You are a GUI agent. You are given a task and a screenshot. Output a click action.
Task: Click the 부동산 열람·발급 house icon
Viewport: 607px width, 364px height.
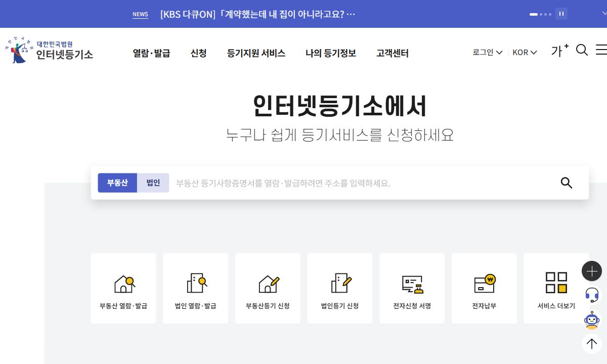tap(124, 284)
